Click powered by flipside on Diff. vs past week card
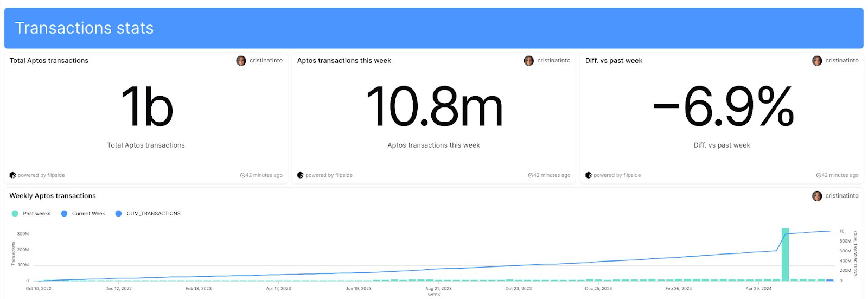868x299 pixels. point(617,175)
